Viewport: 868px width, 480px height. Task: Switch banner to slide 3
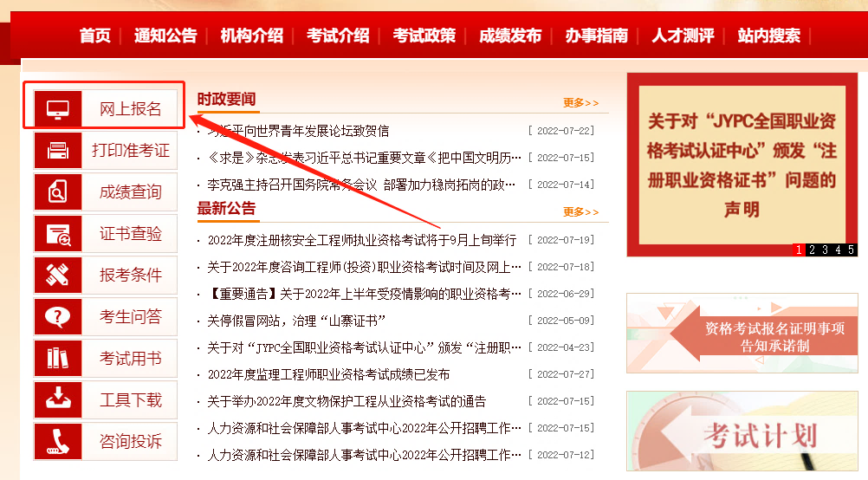[x=825, y=250]
